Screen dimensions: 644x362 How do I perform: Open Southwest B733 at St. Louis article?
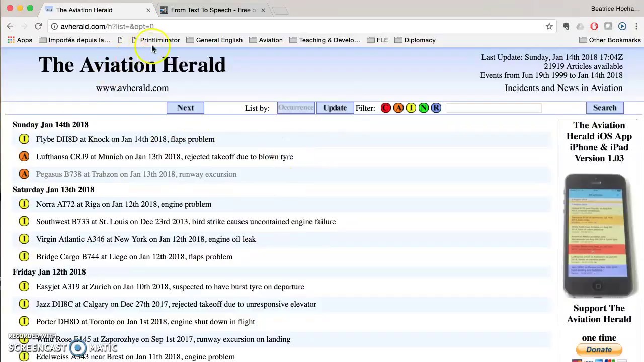pos(186,222)
